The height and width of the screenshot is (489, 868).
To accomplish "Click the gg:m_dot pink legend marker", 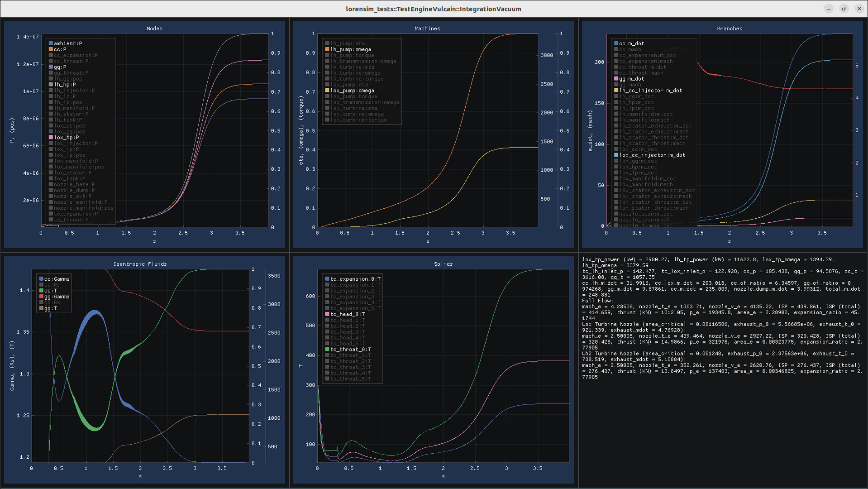I will pos(616,79).
